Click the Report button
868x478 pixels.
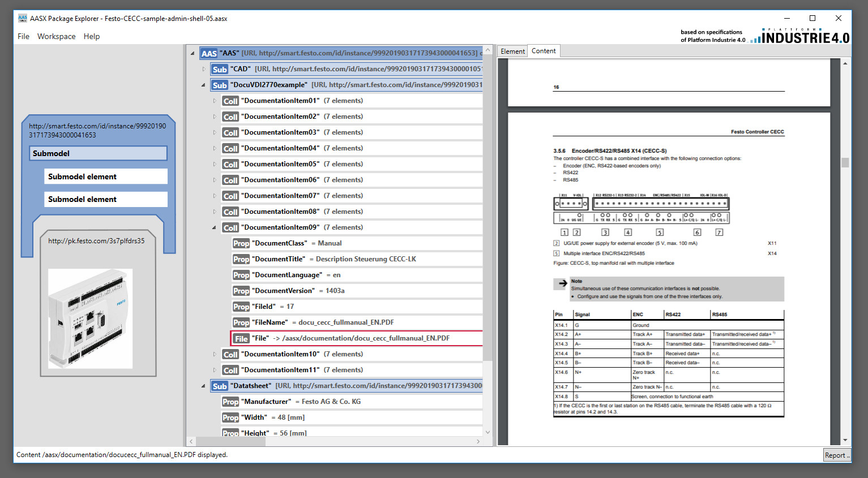[837, 455]
